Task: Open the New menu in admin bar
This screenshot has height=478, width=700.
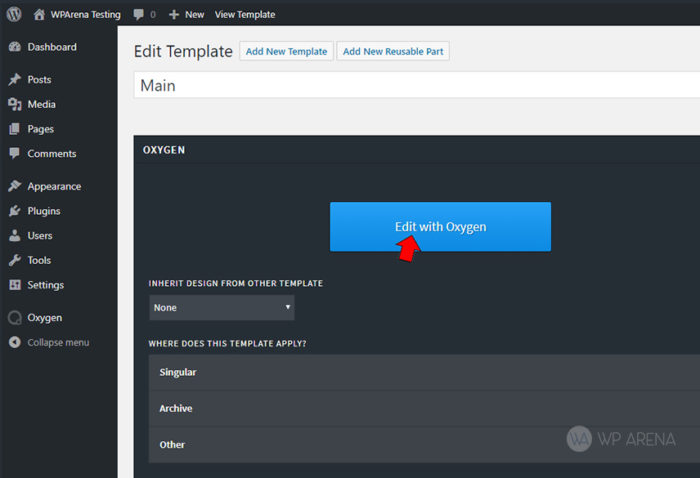Action: (x=195, y=15)
